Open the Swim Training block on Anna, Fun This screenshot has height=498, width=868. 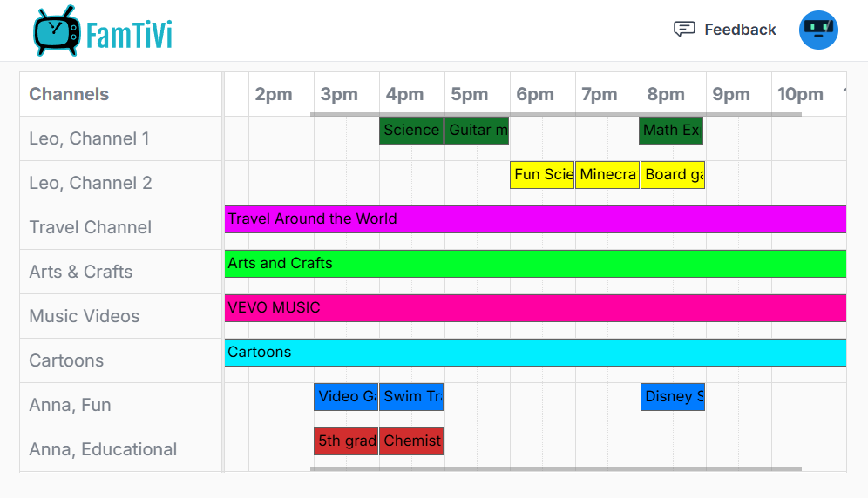click(x=411, y=397)
